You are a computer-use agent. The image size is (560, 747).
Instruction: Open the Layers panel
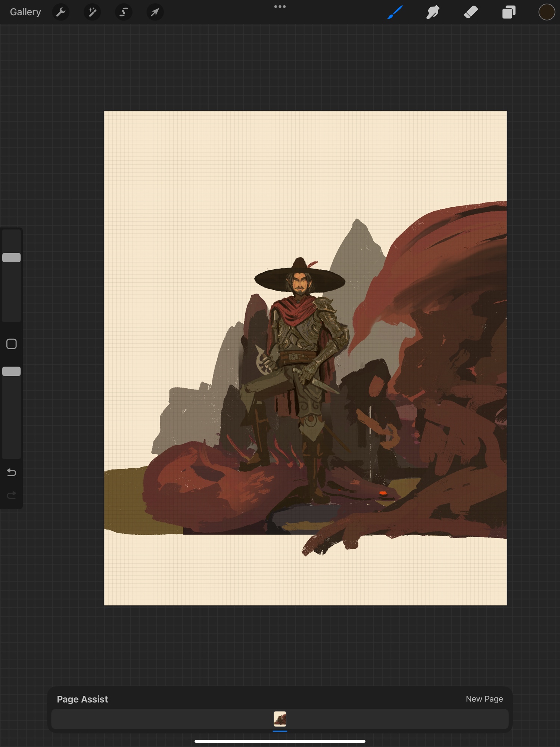click(509, 12)
